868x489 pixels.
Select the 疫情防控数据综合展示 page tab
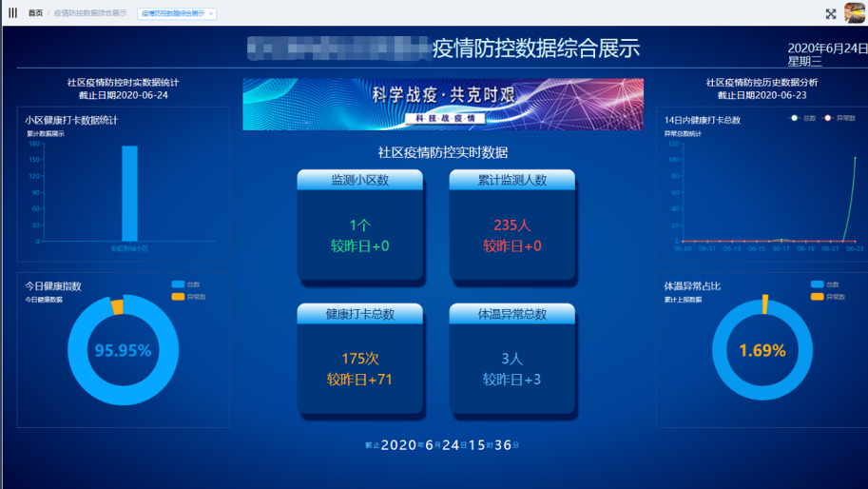pyautogui.click(x=173, y=13)
